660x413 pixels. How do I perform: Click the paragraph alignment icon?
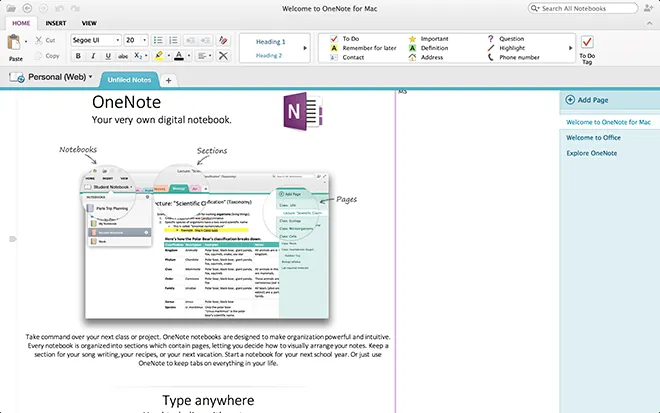click(202, 56)
